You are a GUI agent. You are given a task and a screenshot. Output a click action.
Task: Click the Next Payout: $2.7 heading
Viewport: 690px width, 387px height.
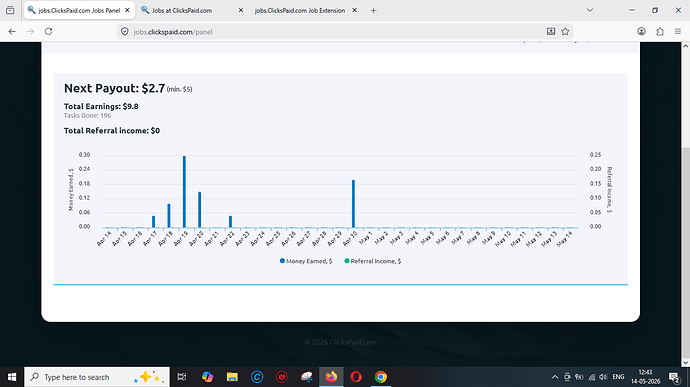tap(114, 88)
